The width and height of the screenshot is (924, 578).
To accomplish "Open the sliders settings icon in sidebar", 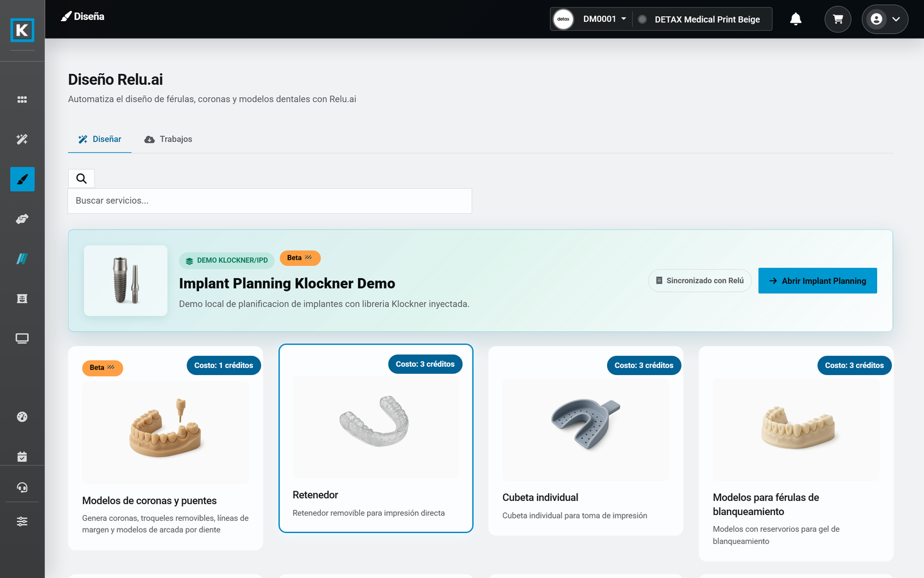I will click(22, 521).
